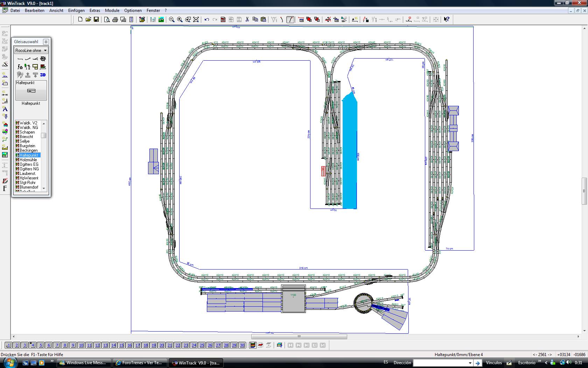Click the Zoom out magnifier icon
The image size is (588, 368).
pos(171,19)
